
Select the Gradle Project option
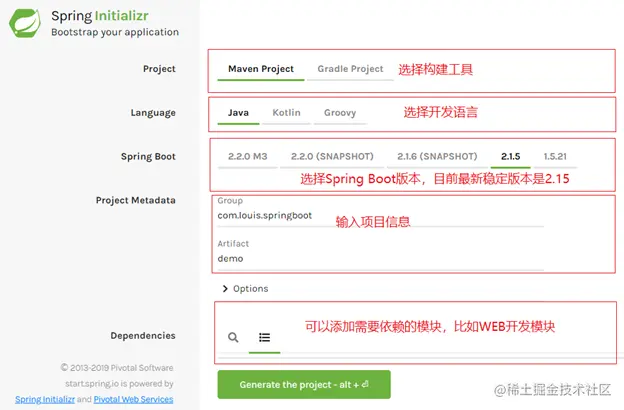point(350,69)
